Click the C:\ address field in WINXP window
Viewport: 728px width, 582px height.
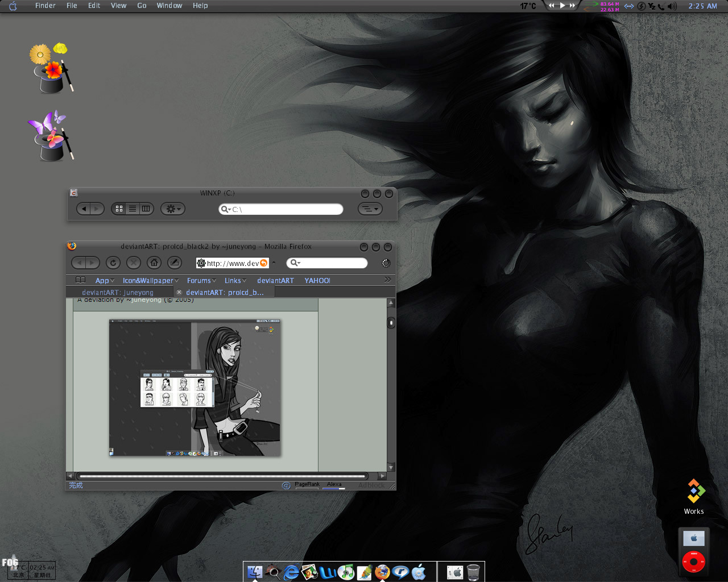(281, 209)
